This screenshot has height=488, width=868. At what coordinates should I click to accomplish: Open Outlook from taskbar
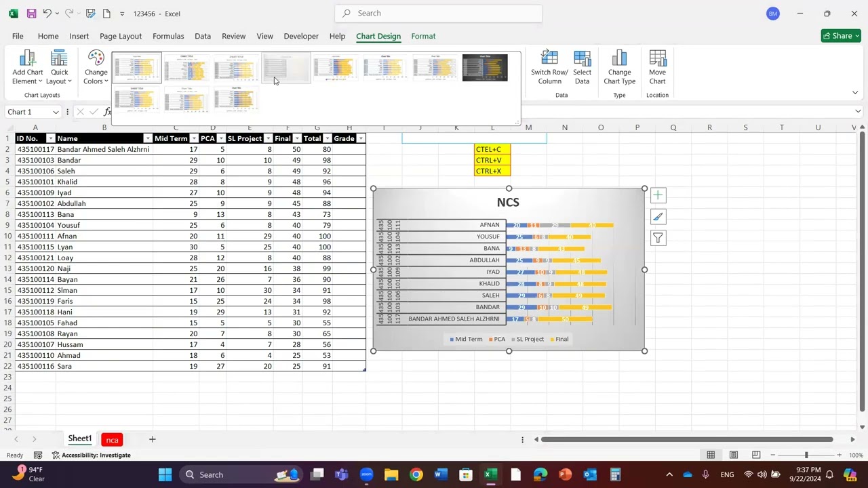[x=590, y=474]
